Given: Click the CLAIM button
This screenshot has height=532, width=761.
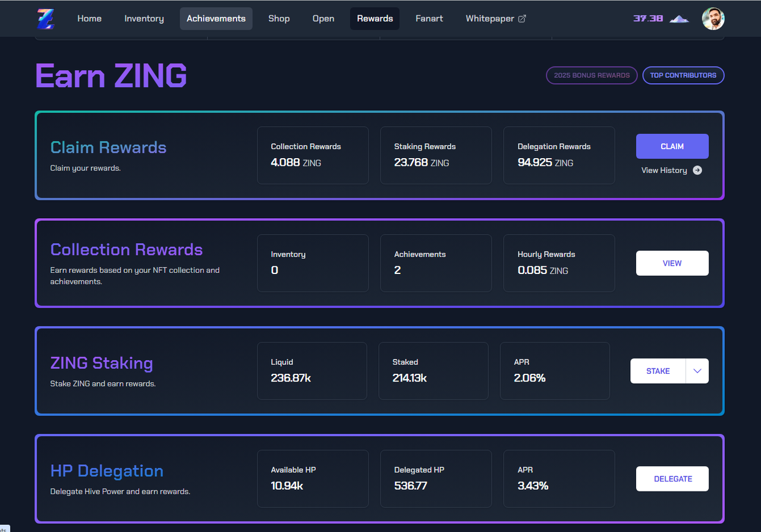Looking at the screenshot, I should point(672,146).
